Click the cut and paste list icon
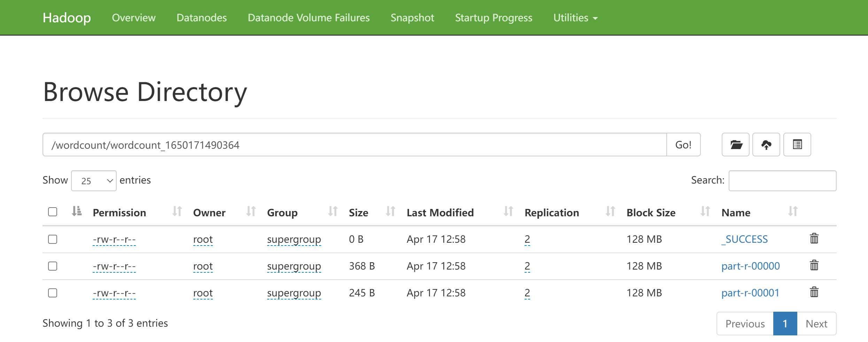The image size is (868, 342). (x=797, y=145)
